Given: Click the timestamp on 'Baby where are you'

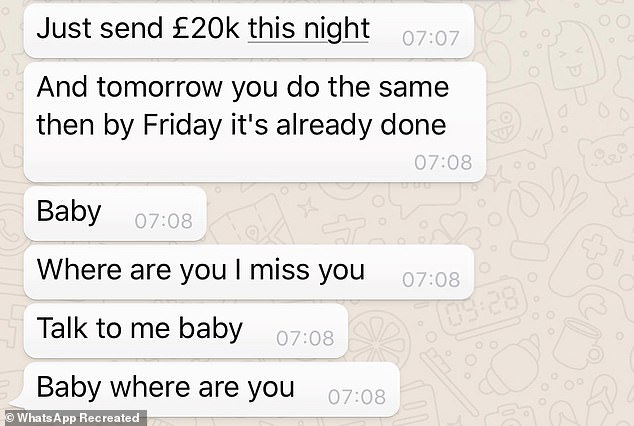Looking at the screenshot, I should click(x=357, y=397).
